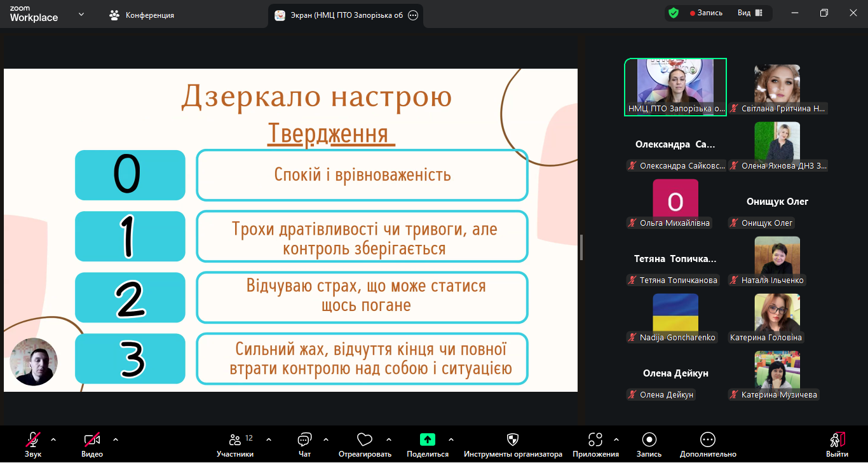Click Онищук Олег participant tile
The image size is (868, 463).
777,202
